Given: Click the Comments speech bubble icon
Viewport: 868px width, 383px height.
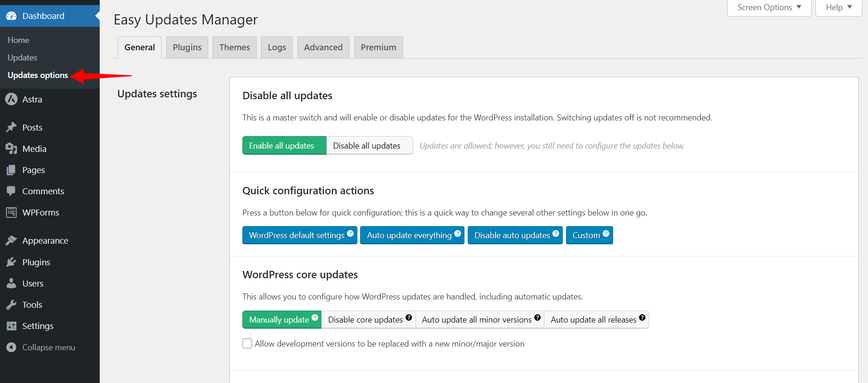Looking at the screenshot, I should [x=12, y=191].
